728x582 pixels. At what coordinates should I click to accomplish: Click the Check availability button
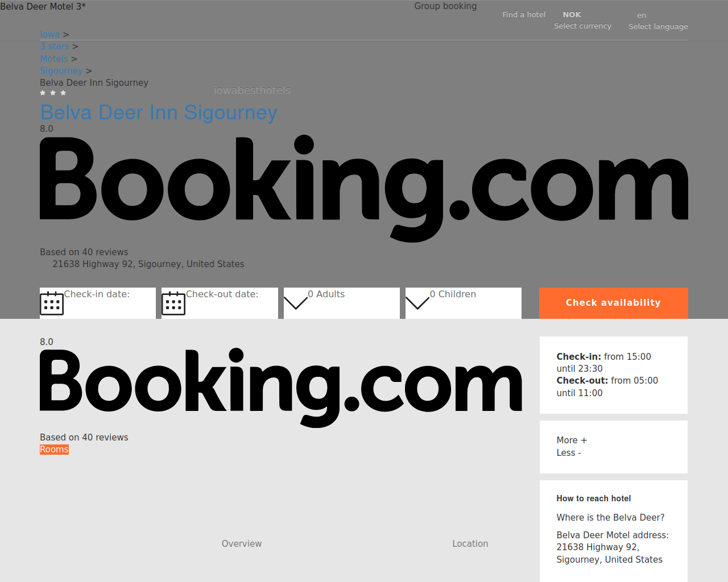(x=614, y=303)
